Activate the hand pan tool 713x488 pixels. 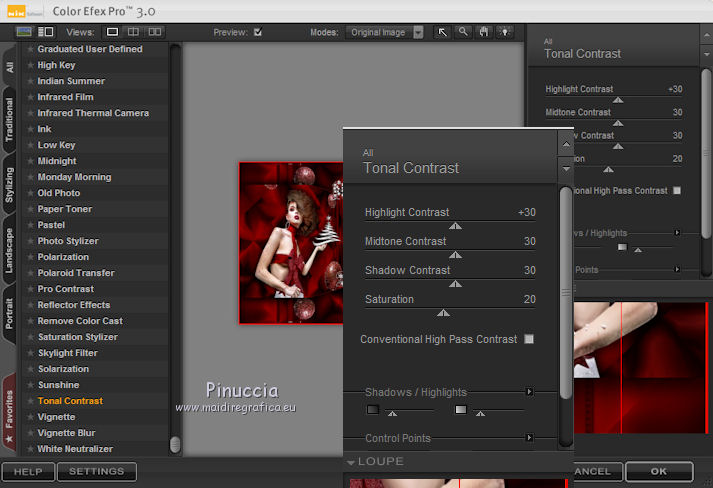coord(484,32)
